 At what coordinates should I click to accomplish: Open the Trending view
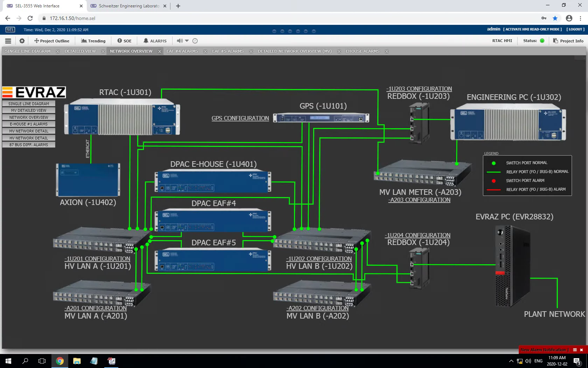(x=93, y=41)
